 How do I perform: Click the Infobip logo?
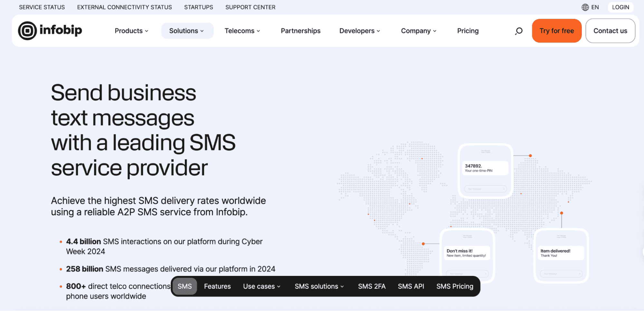pyautogui.click(x=50, y=31)
